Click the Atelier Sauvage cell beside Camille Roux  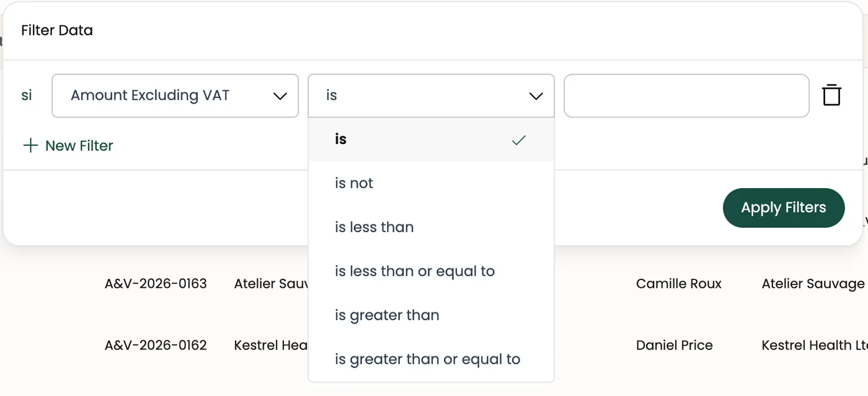point(813,284)
